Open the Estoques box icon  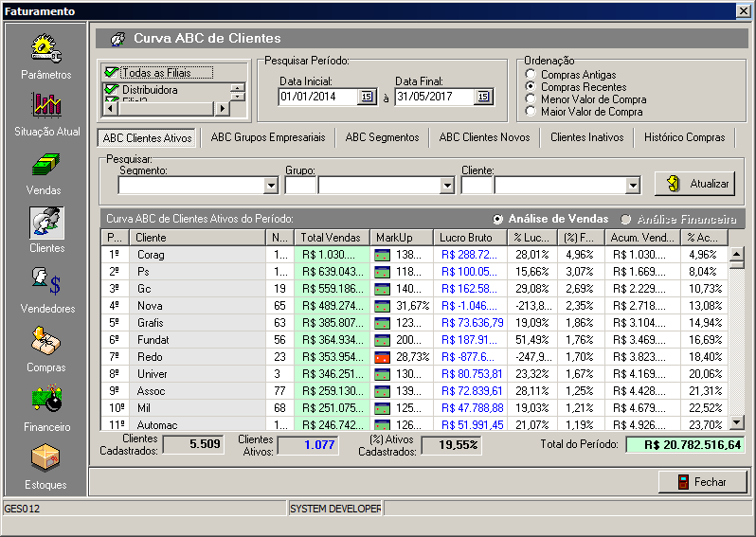[45, 458]
